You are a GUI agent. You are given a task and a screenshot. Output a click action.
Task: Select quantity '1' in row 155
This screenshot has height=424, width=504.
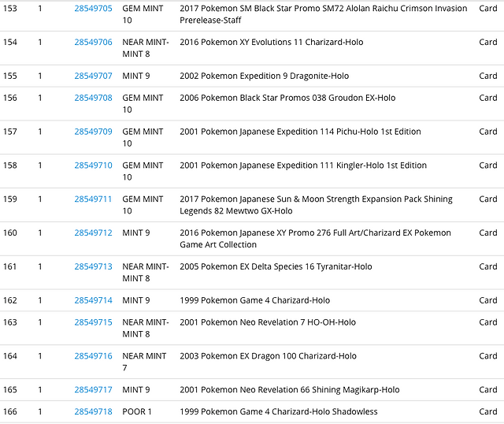point(40,76)
